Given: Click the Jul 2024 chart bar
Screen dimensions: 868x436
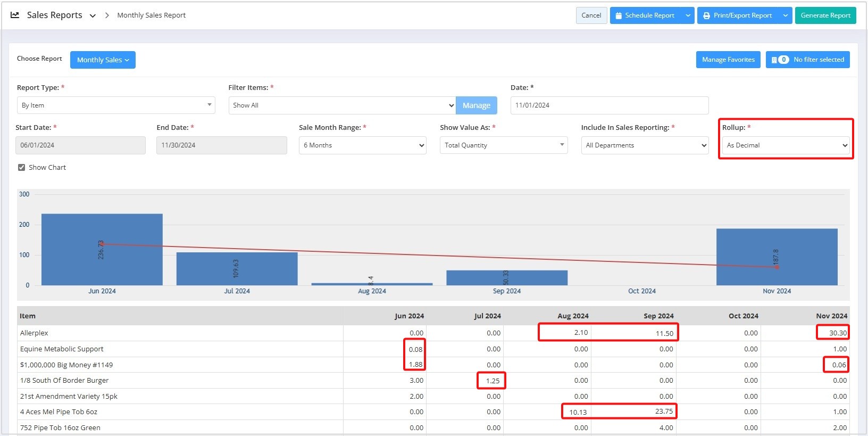Looking at the screenshot, I should coord(237,268).
